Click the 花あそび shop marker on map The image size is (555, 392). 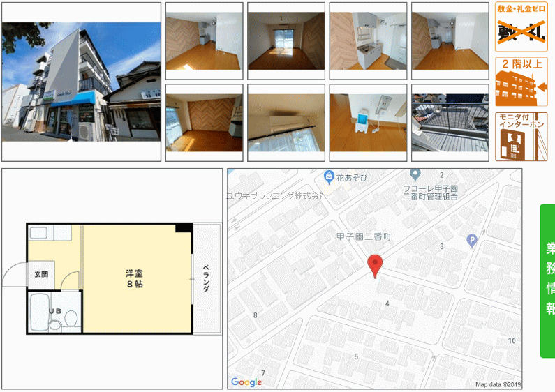coord(330,176)
